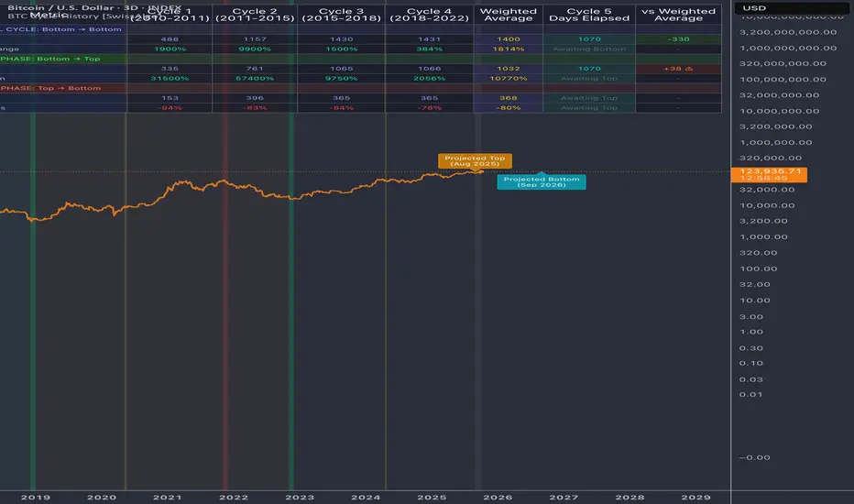
Task: Click the 10770% weighted average cell
Action: pyautogui.click(x=508, y=79)
